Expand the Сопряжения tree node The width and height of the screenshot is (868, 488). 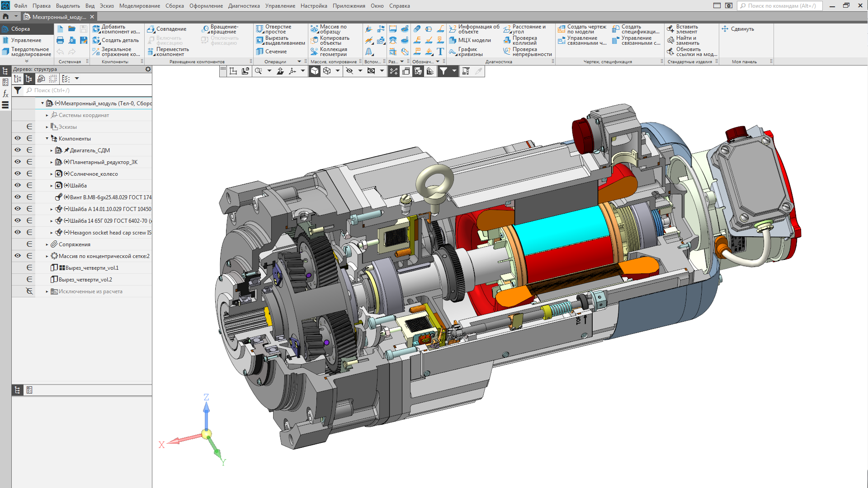coord(47,244)
